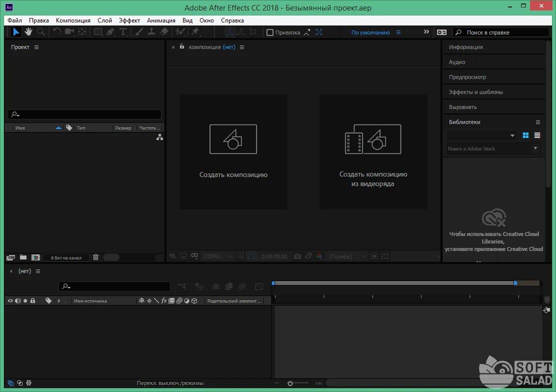Click the new composition icon in Project footer

pyautogui.click(x=36, y=257)
